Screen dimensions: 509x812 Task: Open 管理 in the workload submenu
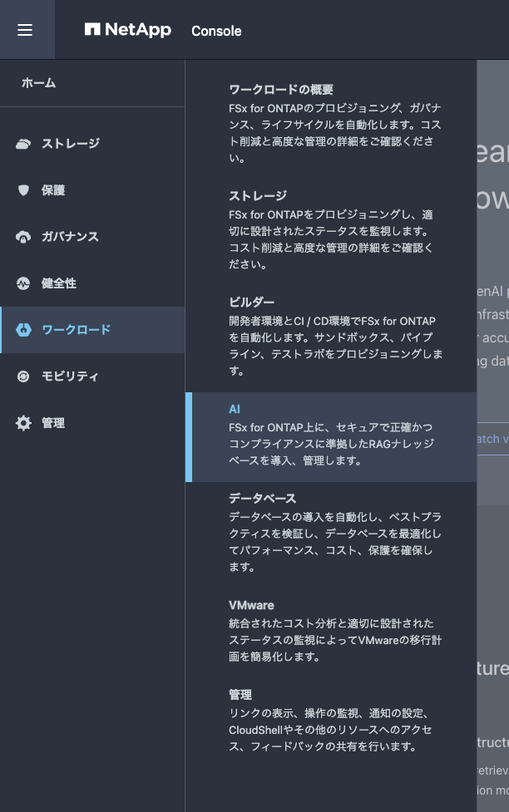(240, 695)
